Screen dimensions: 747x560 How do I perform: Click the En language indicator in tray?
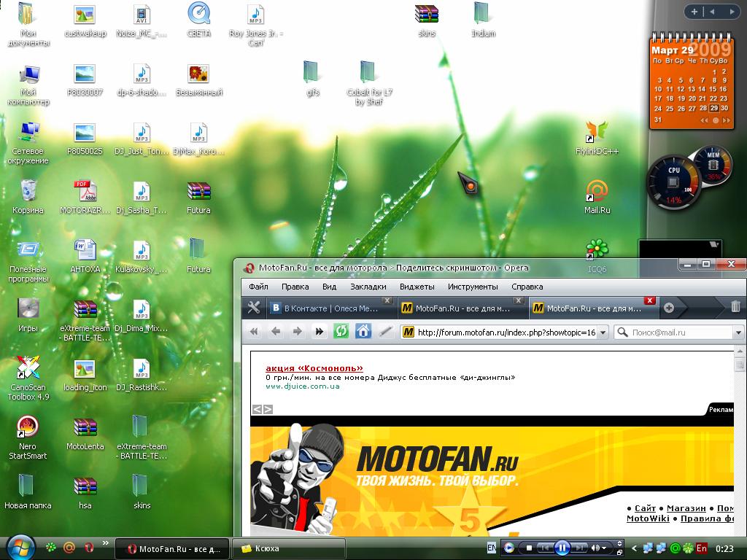[701, 548]
